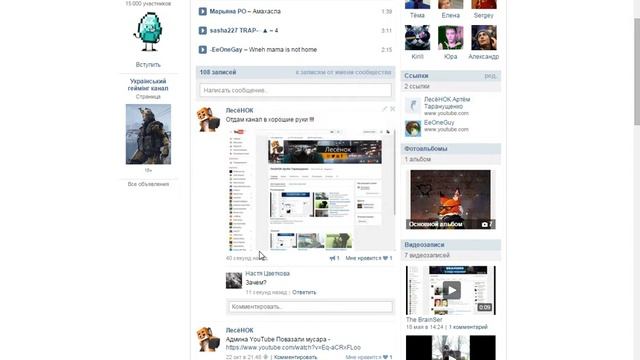Viewport: 640px width, 360px height.
Task: Click Комментировать link under the Админа YouTube post
Action: coord(295,357)
